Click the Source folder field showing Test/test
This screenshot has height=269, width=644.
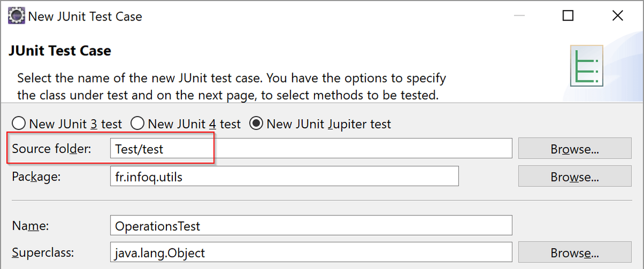(x=311, y=149)
